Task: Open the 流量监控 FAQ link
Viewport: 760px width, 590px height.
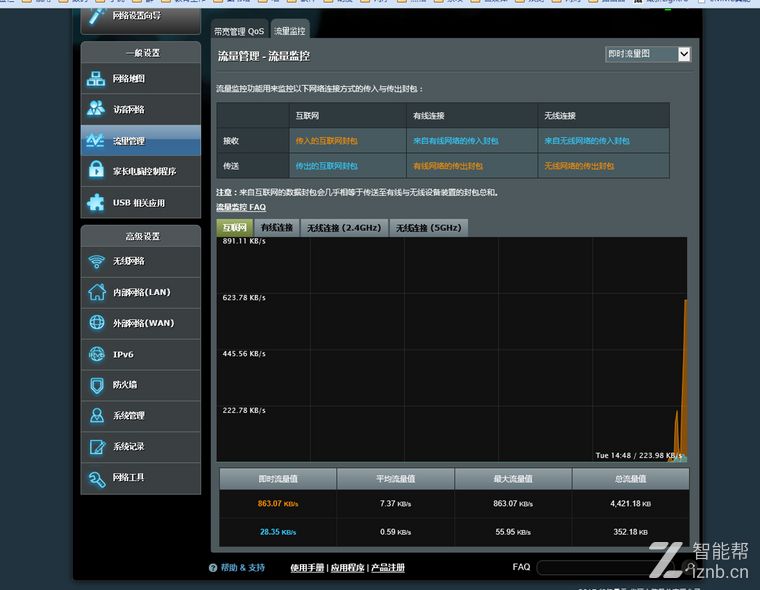Action: pos(241,207)
